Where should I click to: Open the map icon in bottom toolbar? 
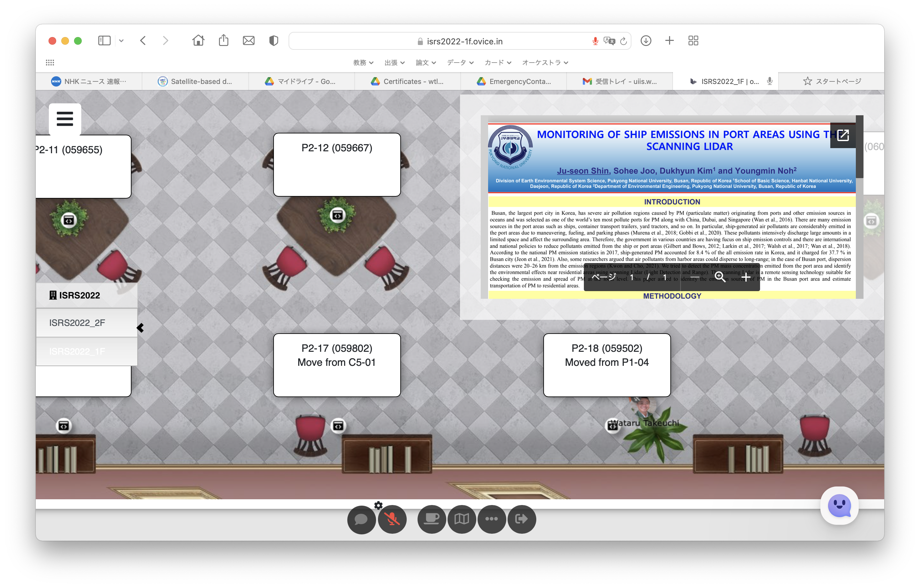462,519
